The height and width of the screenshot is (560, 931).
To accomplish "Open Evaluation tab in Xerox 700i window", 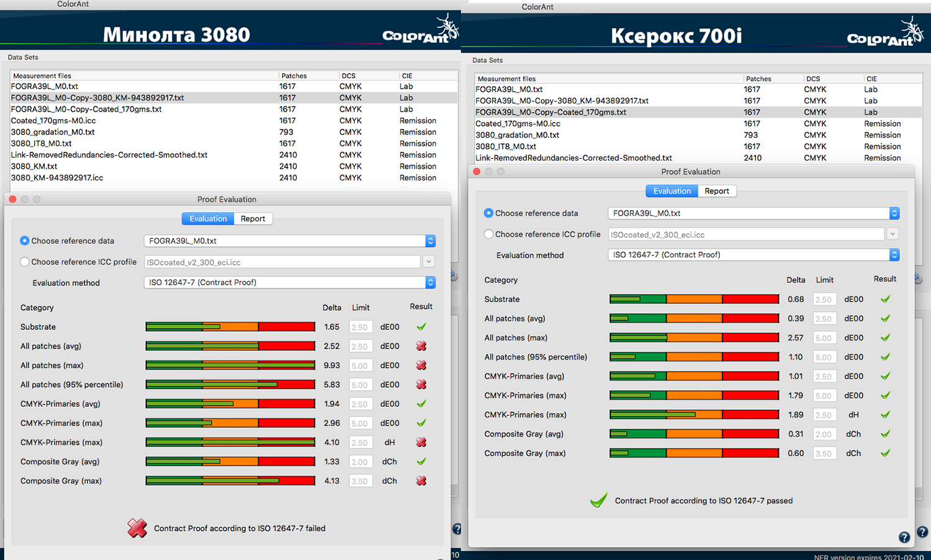I will [x=672, y=191].
